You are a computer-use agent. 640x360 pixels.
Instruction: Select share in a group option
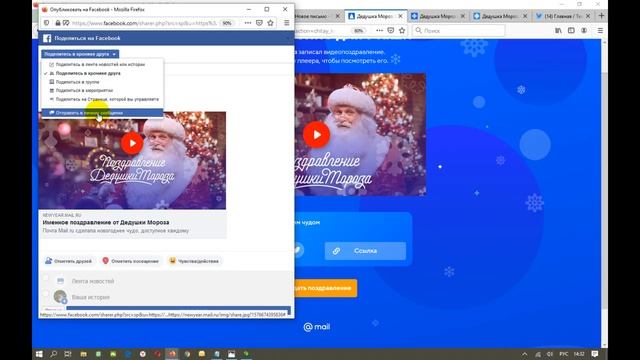click(77, 82)
